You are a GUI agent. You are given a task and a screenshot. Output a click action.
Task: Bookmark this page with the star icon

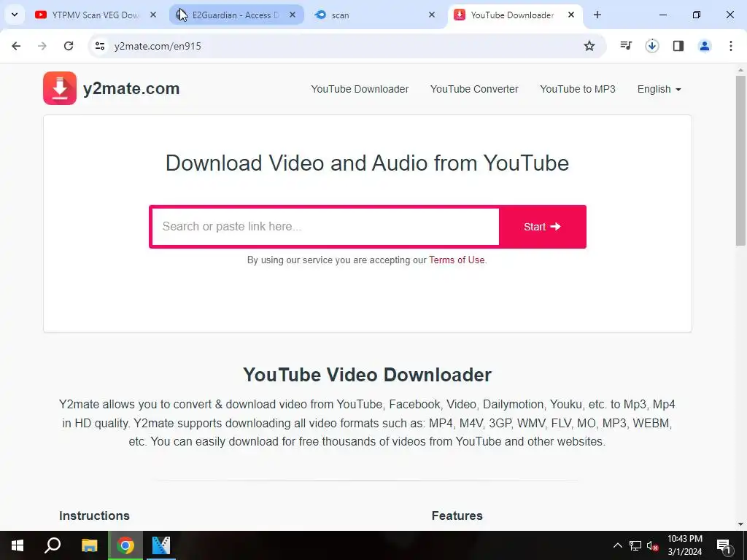coord(589,46)
